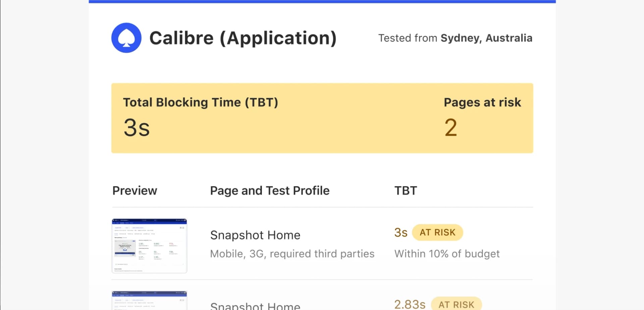
Task: Open the first "Snapshot Home" page link
Action: pyautogui.click(x=255, y=235)
